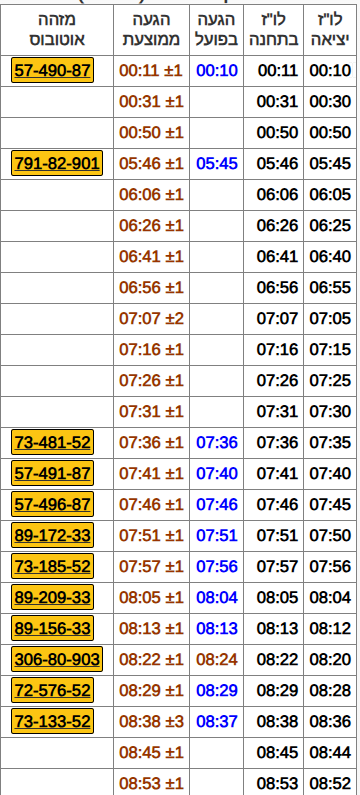Image resolution: width=360 pixels, height=795 pixels.
Task: Open bus ID link 73-481-52
Action: (52, 443)
